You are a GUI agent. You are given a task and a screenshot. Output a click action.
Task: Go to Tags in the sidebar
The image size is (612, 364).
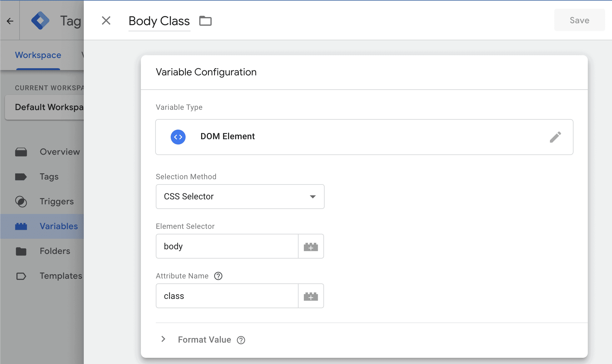point(49,177)
